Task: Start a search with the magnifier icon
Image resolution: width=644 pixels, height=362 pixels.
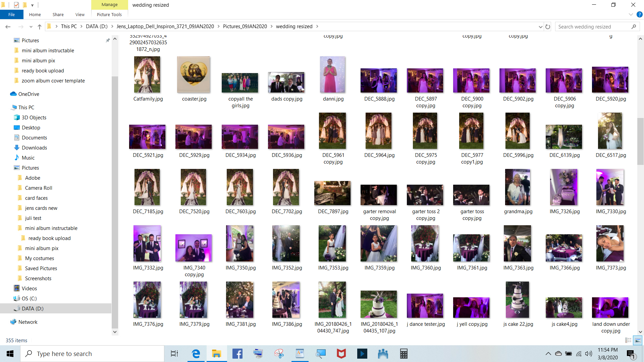Action: (x=634, y=26)
